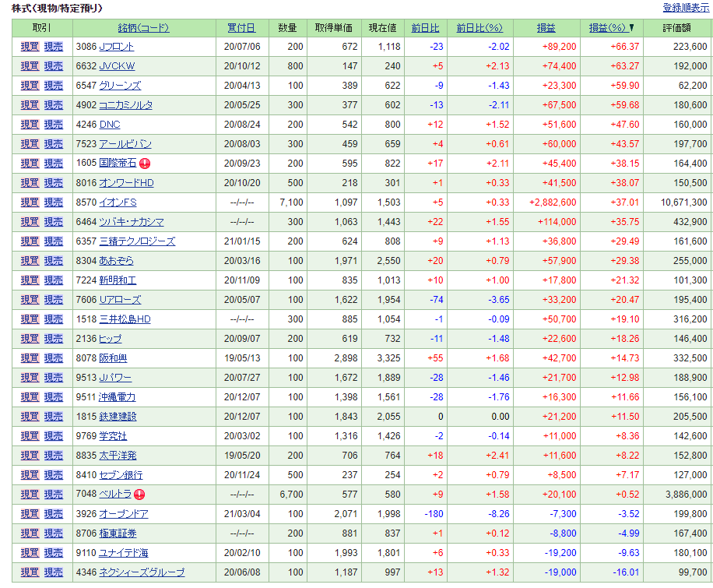Image resolution: width=713 pixels, height=588 pixels.
Task: Open the 太平洋発 stock link
Action: pyautogui.click(x=118, y=456)
